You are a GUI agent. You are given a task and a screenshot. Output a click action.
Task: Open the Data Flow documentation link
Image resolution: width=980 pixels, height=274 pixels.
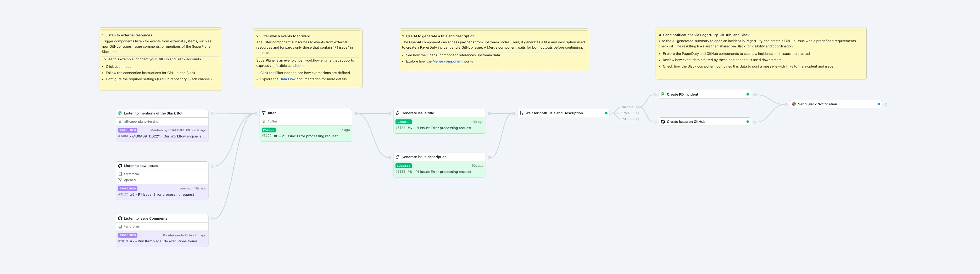[x=287, y=79]
